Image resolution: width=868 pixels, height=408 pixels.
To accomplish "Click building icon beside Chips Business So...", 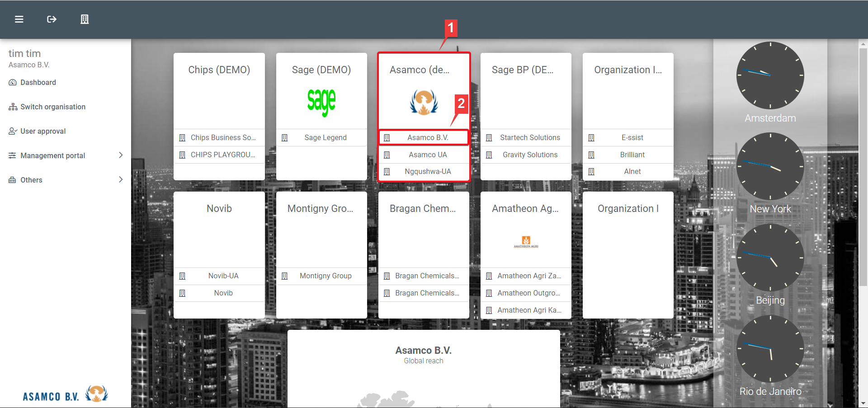I will (x=182, y=138).
